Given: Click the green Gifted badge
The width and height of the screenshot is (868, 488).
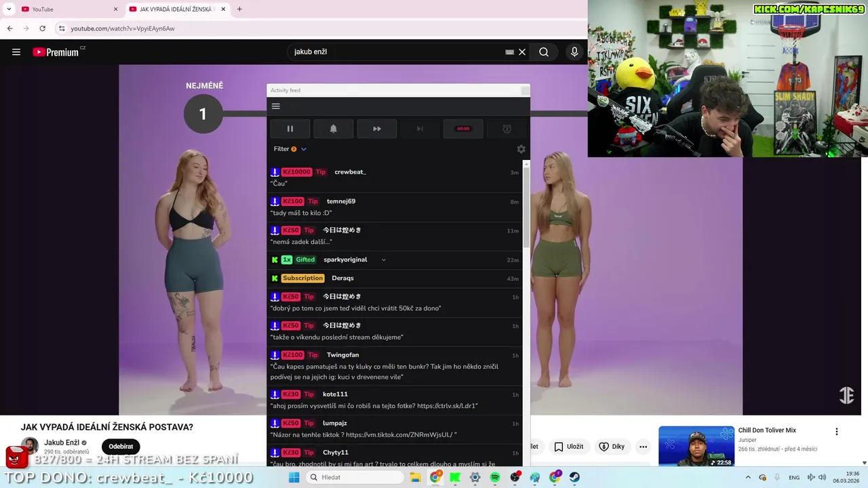Looking at the screenshot, I should click(305, 260).
